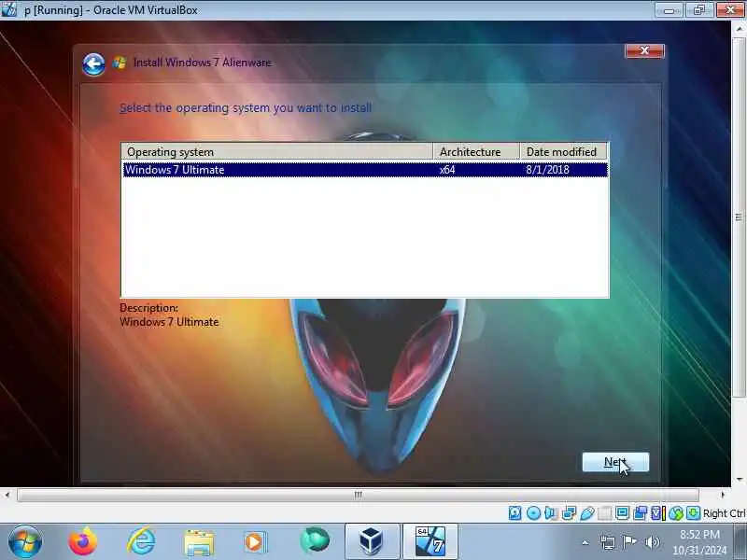Click the Windows flag icon in installer title
Screen dimensions: 747x560
tap(120, 63)
